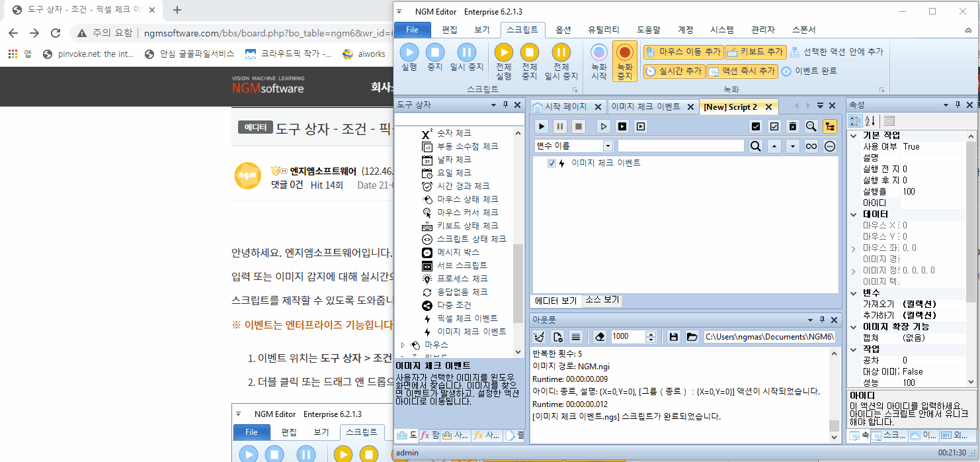The width and height of the screenshot is (980, 462).
Task: Open the 변수 이름 dropdown
Action: (x=608, y=146)
